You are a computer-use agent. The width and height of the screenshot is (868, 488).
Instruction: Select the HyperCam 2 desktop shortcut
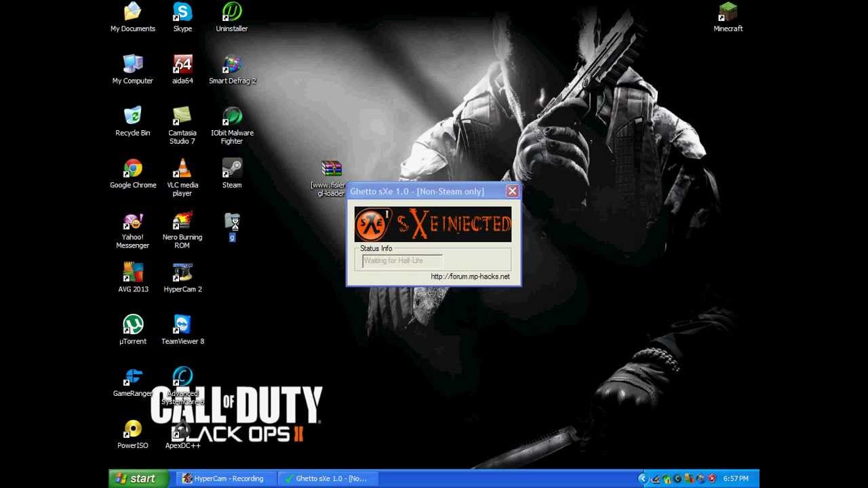[182, 278]
